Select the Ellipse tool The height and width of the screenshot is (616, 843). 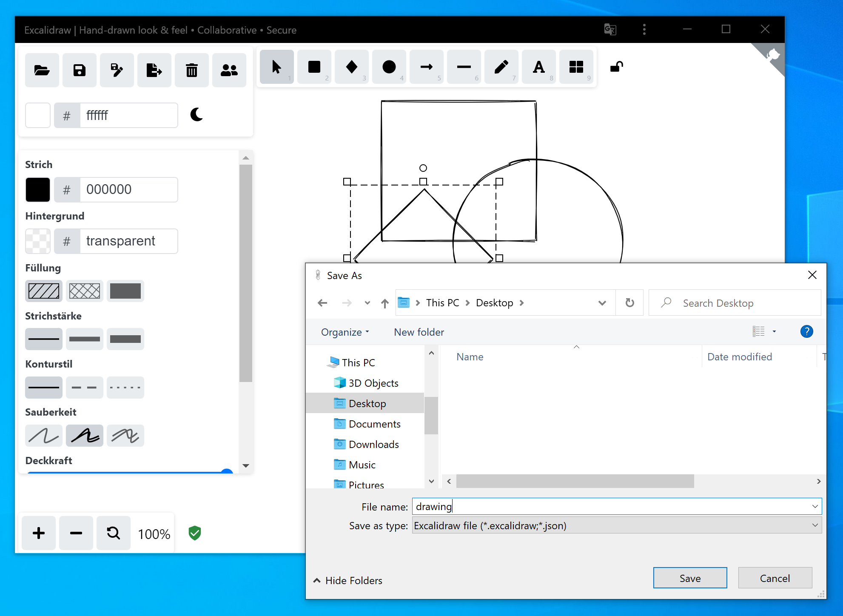tap(389, 67)
